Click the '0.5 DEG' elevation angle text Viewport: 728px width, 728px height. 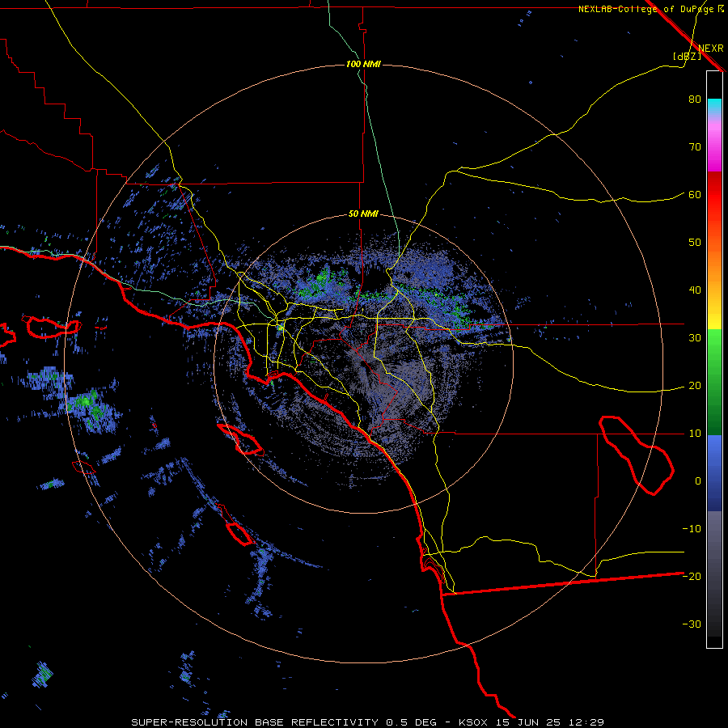412,722
